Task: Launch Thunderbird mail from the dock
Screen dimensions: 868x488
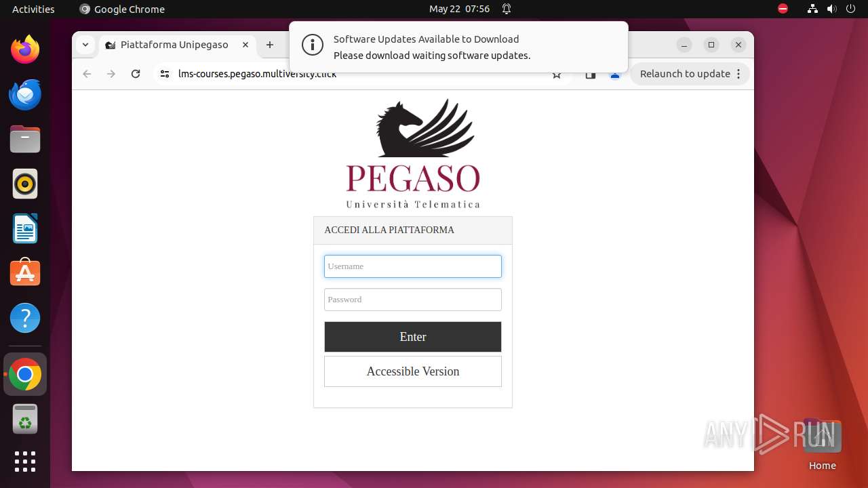Action: (x=25, y=94)
